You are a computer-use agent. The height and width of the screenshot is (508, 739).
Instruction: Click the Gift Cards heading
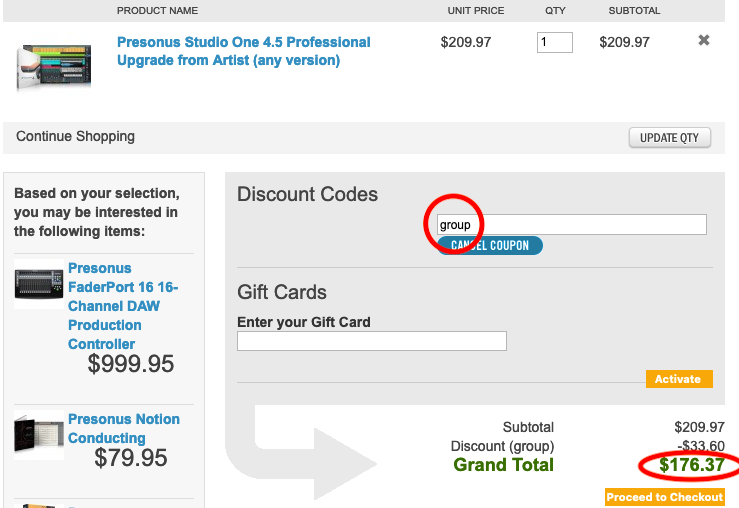click(282, 292)
